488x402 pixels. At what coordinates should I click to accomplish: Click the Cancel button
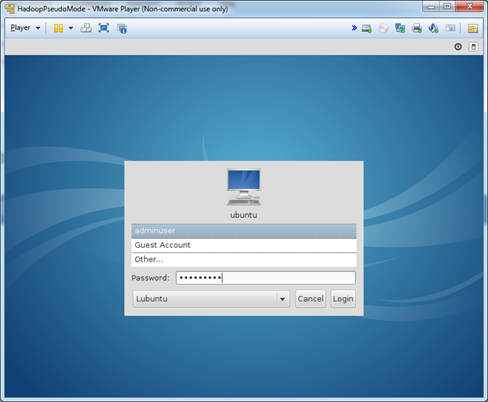pos(310,299)
